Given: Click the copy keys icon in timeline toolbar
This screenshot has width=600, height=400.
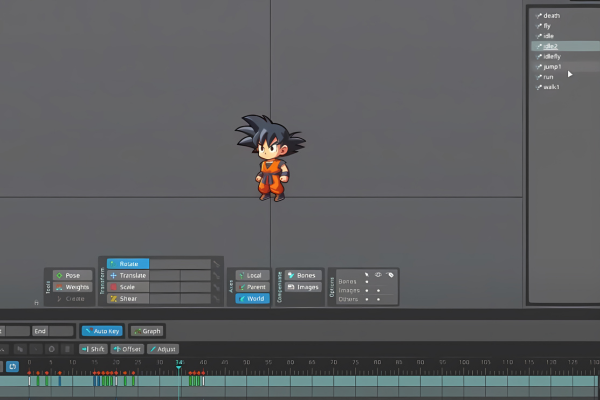Looking at the screenshot, I should (x=20, y=349).
